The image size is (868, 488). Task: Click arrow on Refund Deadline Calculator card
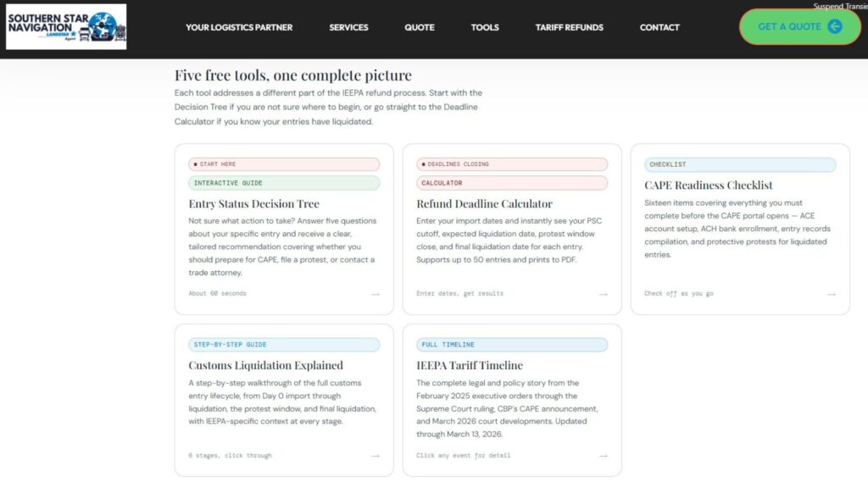604,294
